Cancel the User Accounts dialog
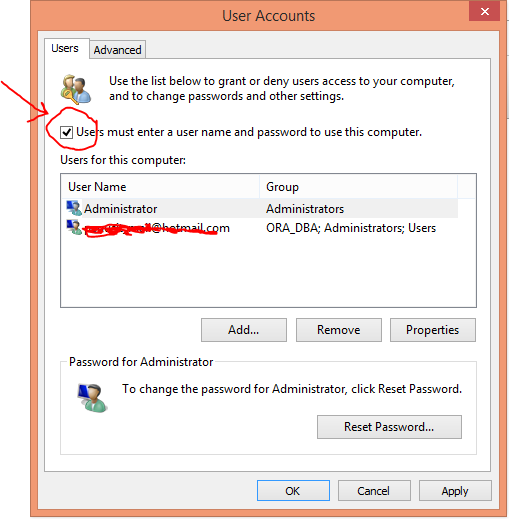This screenshot has width=509, height=519. (x=374, y=490)
